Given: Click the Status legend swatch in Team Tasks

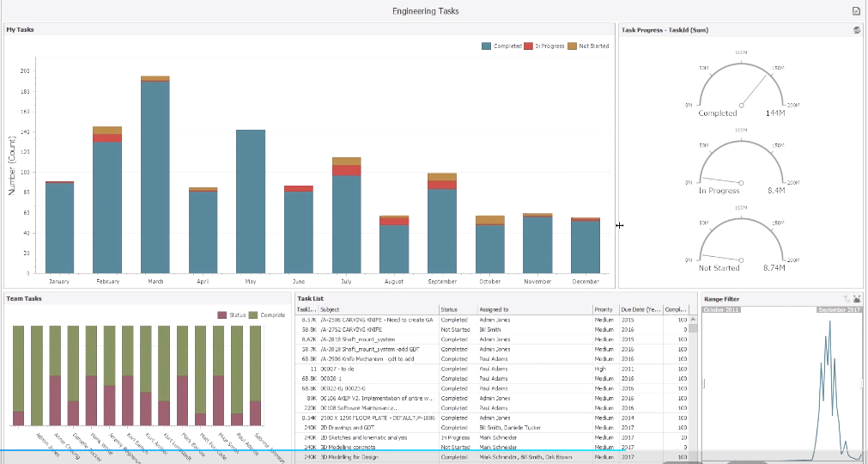Looking at the screenshot, I should pyautogui.click(x=222, y=315).
